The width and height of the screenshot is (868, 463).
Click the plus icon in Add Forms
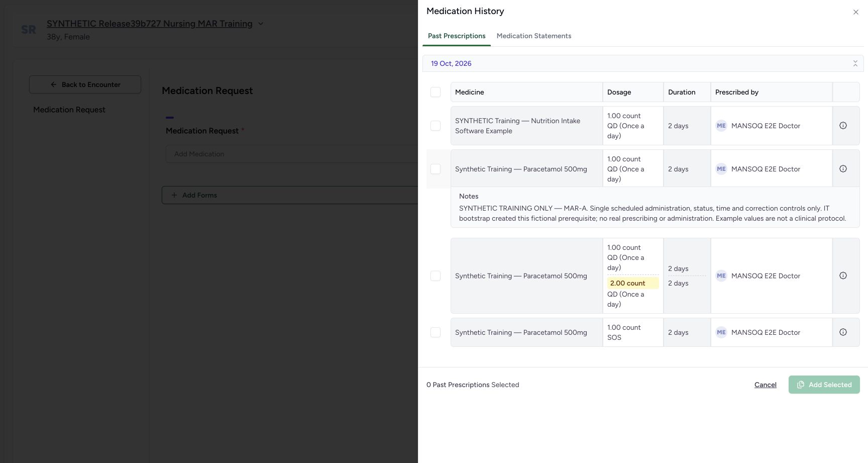174,195
